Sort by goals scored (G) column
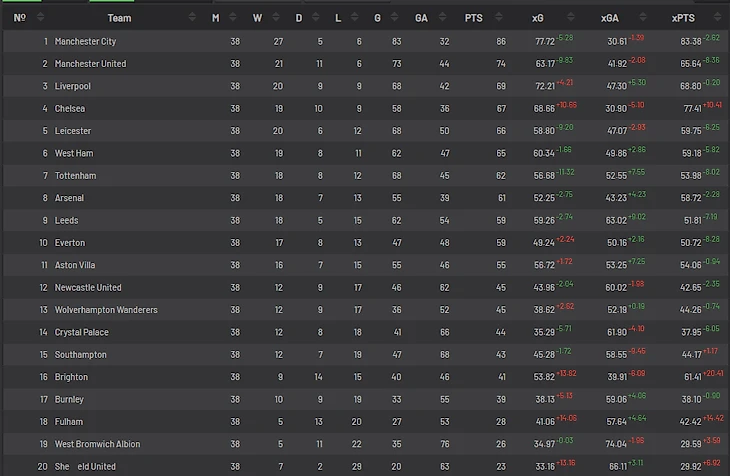 (377, 18)
